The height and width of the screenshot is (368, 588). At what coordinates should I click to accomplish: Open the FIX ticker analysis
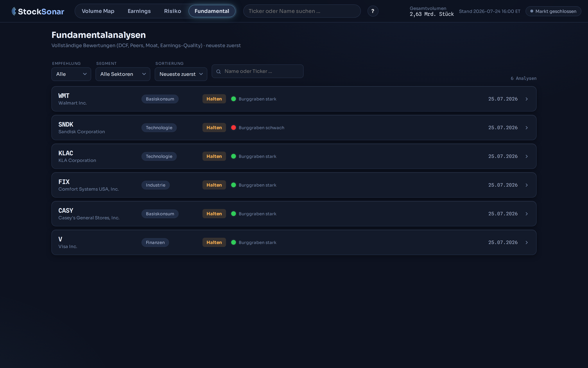(64, 182)
